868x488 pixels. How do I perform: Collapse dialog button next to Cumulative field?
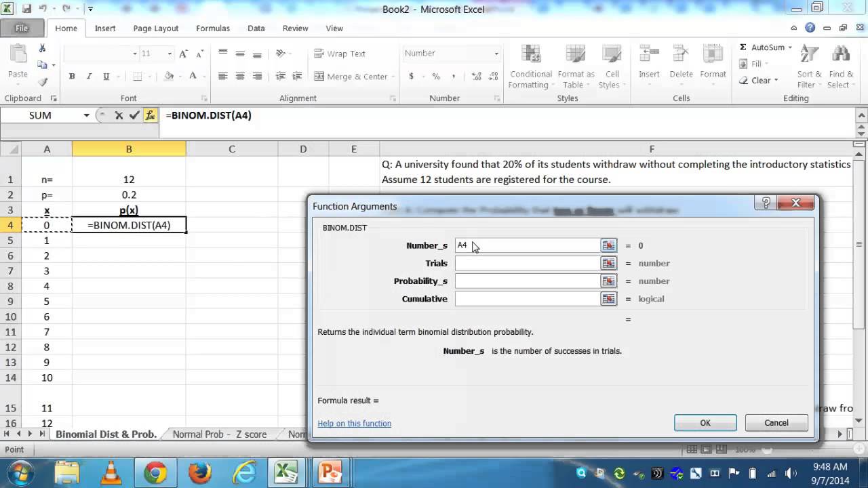(x=609, y=298)
